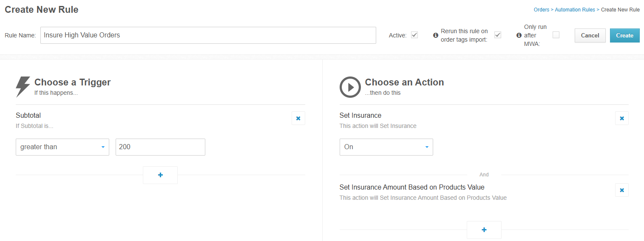Click the info icon beside Only run after MWA
644x241 pixels.
pos(519,35)
